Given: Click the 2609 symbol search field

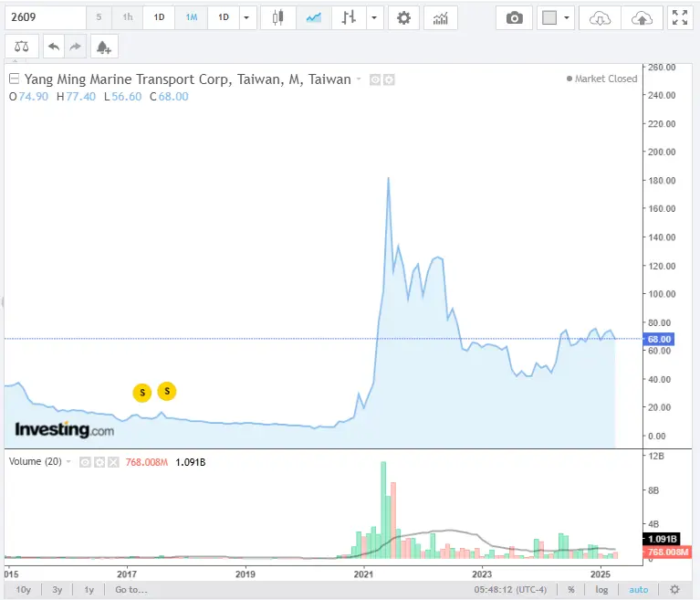Looking at the screenshot, I should pyautogui.click(x=45, y=17).
